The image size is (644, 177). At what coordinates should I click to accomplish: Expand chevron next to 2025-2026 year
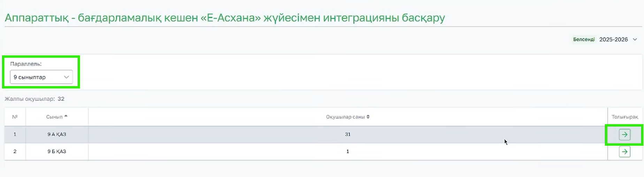pos(635,39)
